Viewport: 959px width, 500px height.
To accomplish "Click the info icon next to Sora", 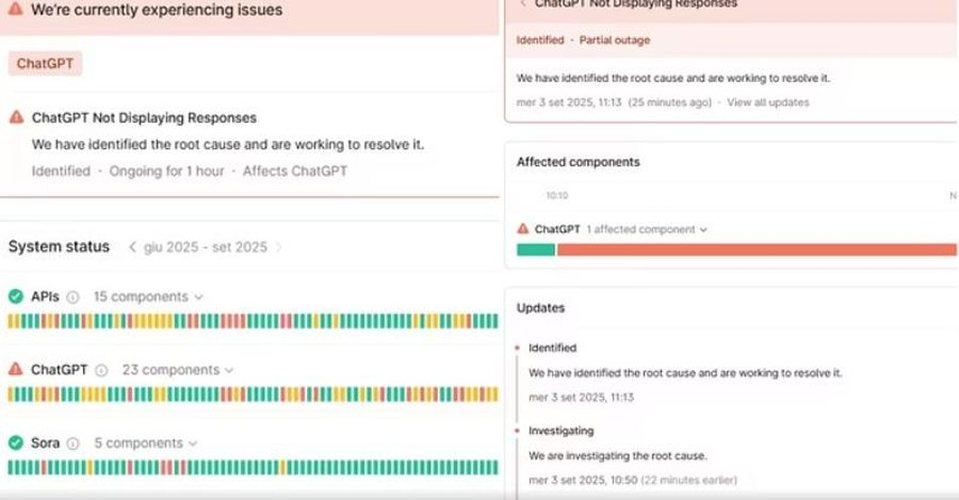I will 72,443.
